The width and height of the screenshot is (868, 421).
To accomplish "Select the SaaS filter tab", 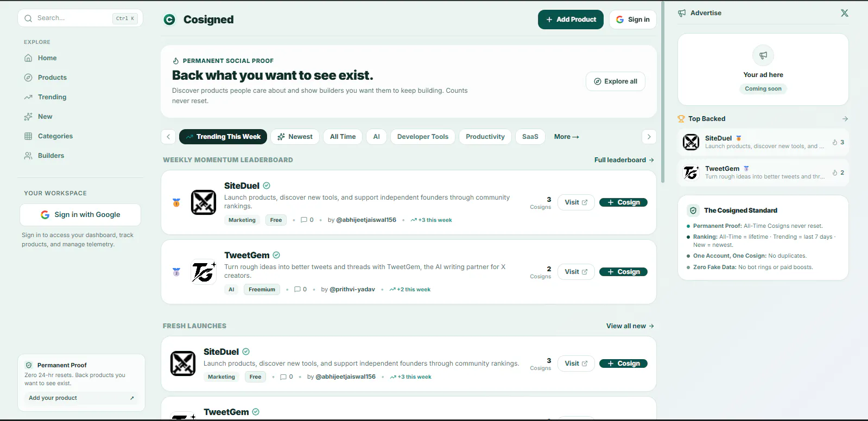I will click(530, 137).
